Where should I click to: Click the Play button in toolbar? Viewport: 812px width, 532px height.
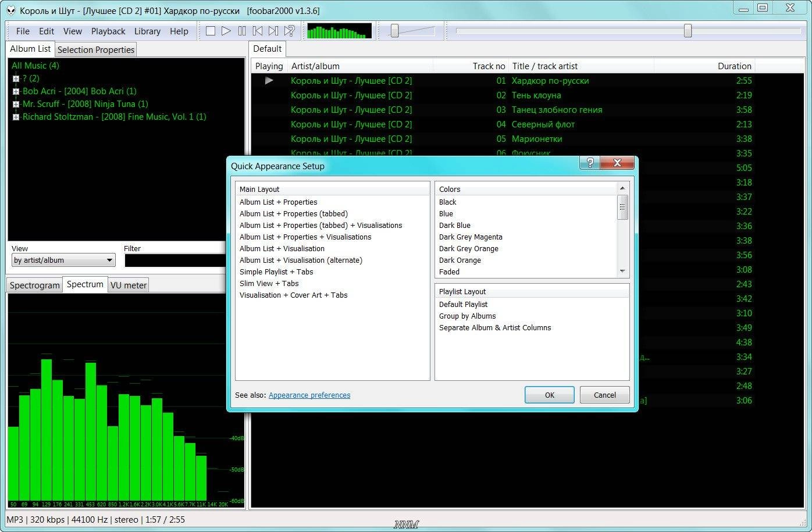[226, 31]
